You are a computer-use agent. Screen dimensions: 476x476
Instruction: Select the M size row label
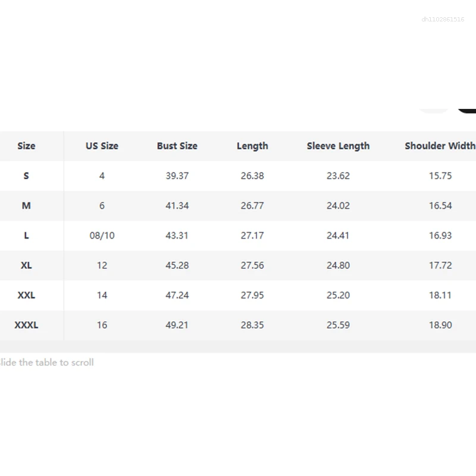point(26,205)
